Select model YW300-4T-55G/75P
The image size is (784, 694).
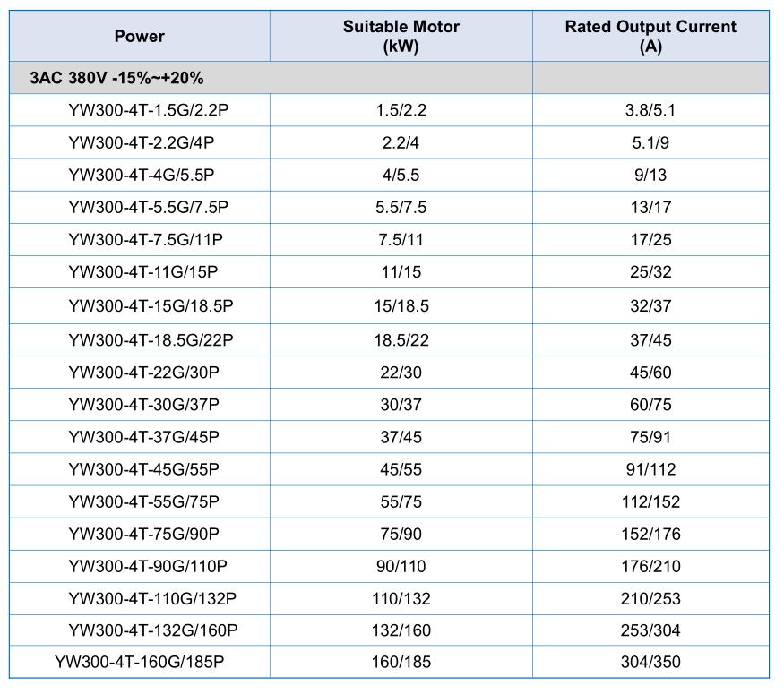point(143,501)
